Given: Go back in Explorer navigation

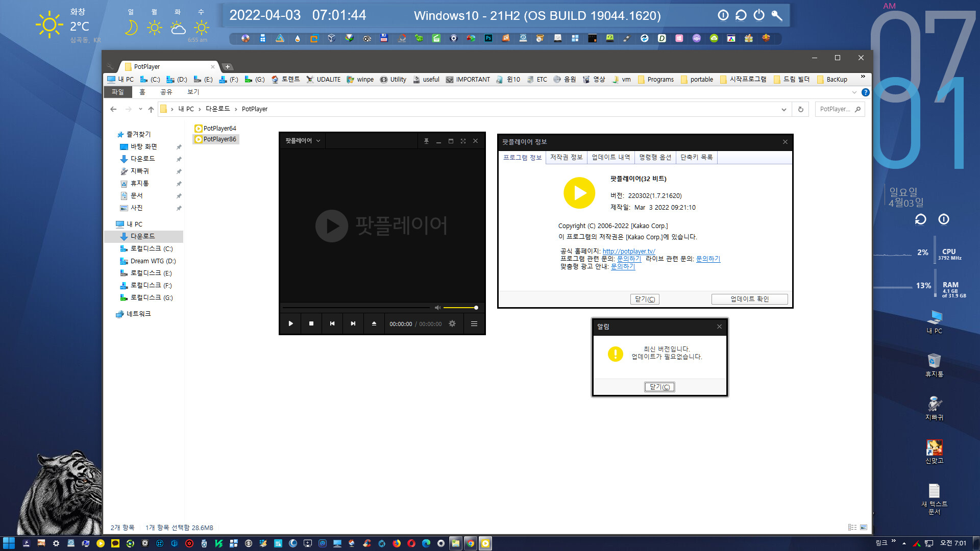Looking at the screenshot, I should tap(113, 109).
